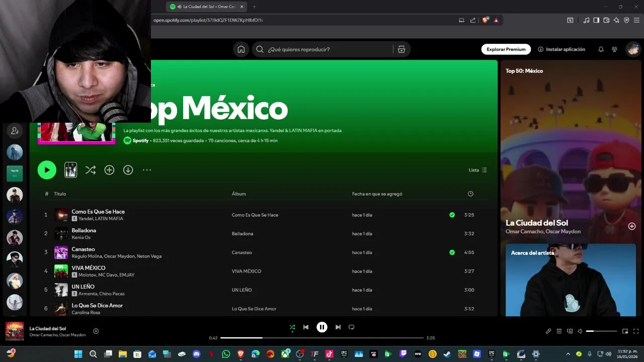
Task: Open artist Carolina Ross link
Action: (x=86, y=312)
